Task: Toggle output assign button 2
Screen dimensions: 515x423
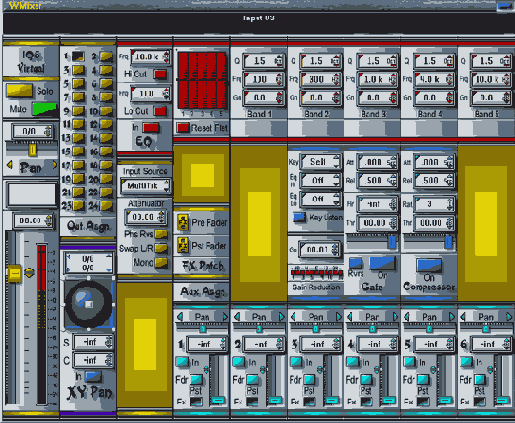Action: pos(106,56)
